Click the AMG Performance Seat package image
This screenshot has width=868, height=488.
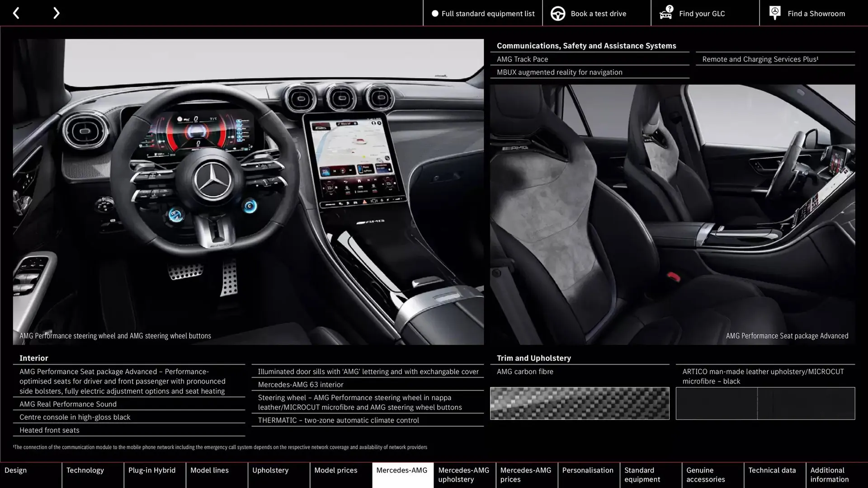[672, 215]
